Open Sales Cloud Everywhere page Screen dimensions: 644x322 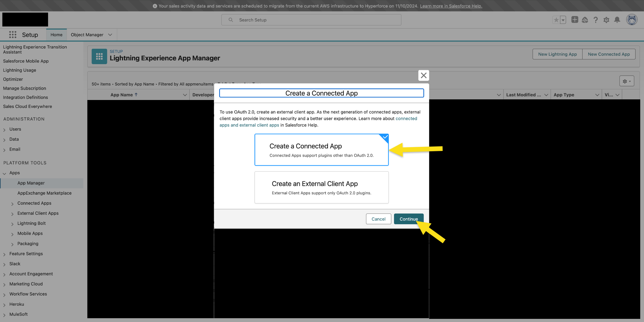click(27, 107)
